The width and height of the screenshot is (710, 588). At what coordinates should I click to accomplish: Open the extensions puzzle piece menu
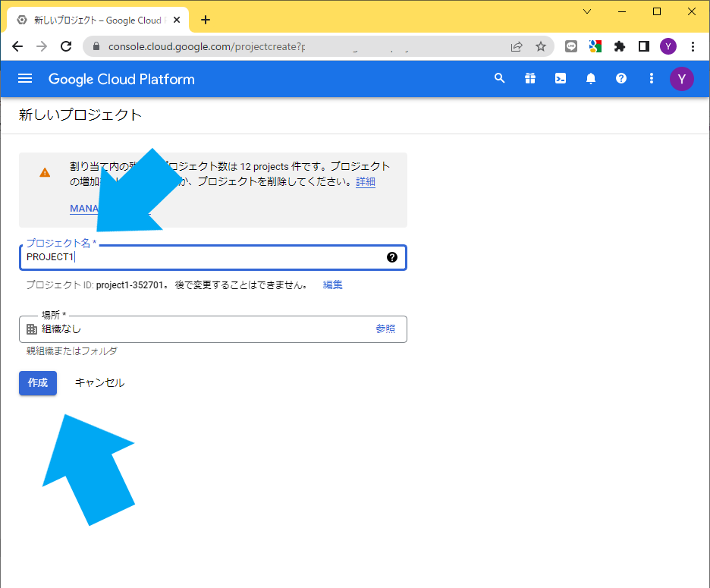[x=620, y=46]
